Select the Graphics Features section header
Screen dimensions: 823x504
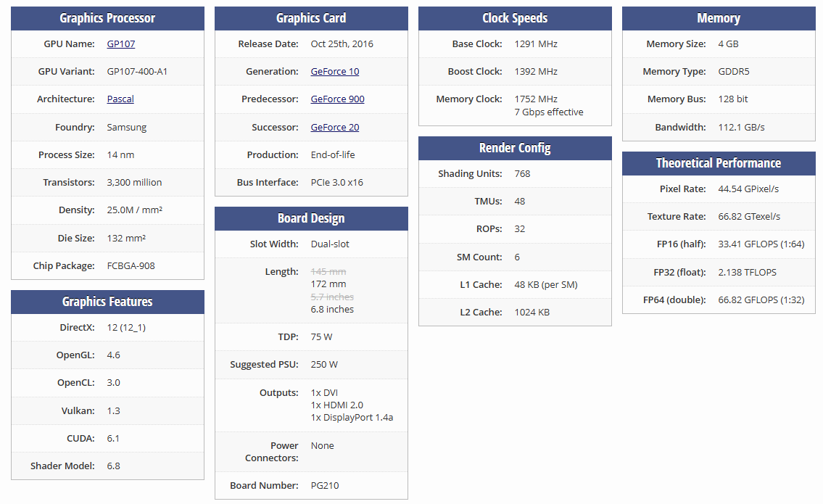(x=107, y=302)
